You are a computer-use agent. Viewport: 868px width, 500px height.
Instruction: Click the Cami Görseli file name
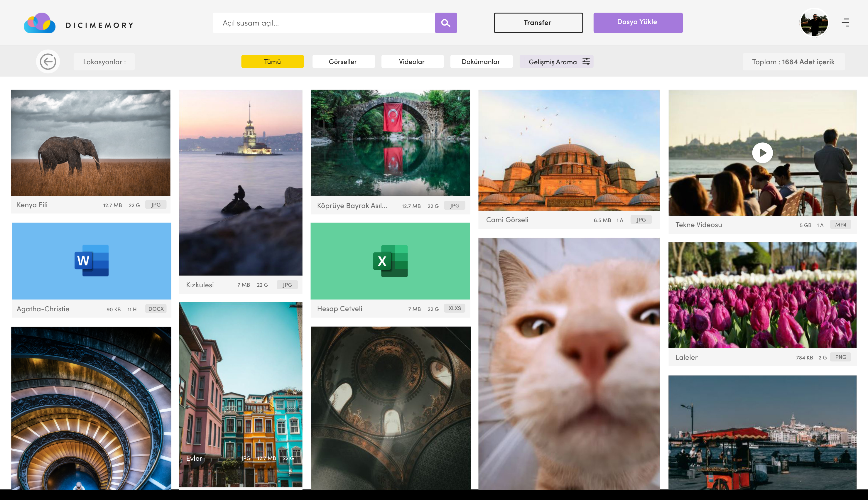click(x=507, y=220)
